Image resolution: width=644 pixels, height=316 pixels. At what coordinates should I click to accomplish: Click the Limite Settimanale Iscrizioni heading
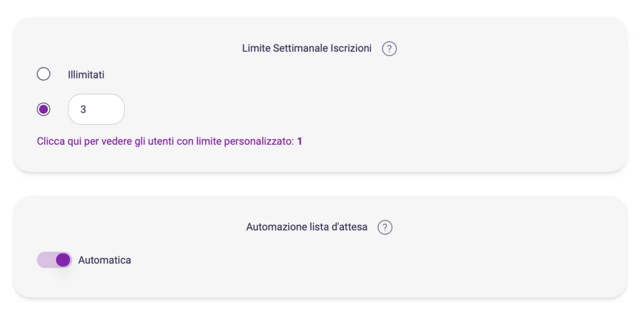pyautogui.click(x=306, y=48)
